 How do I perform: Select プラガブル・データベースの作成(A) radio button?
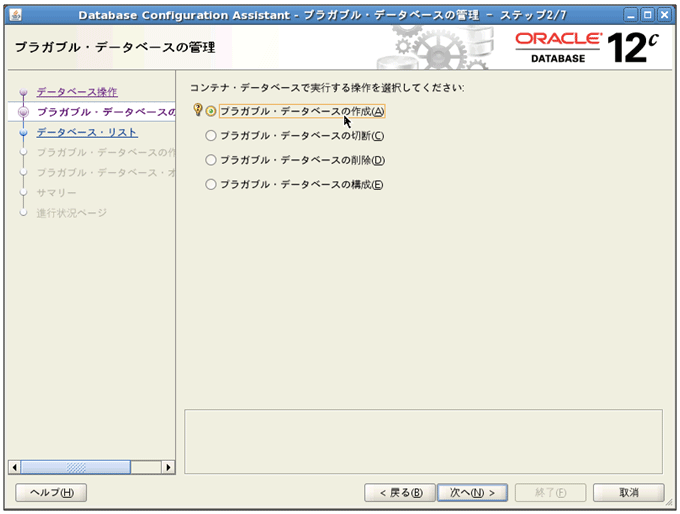[x=211, y=111]
